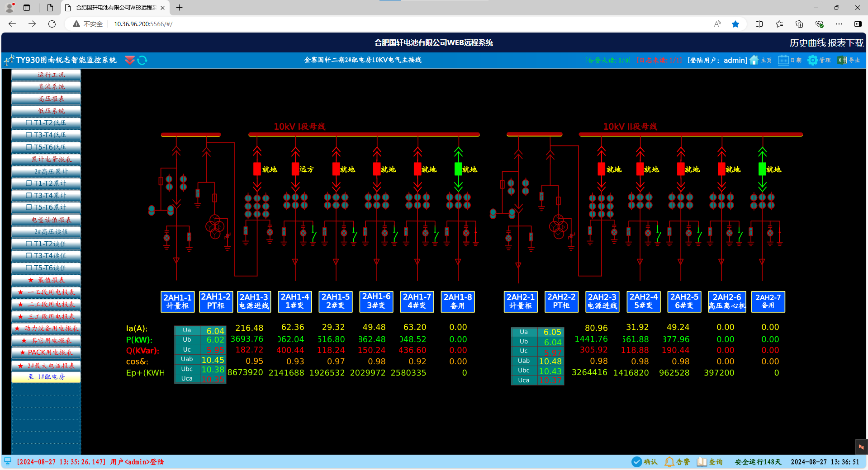Screen dimensions: 868x470
Task: Toggle the T1-T2读值 checkbox item
Action: click(x=46, y=244)
